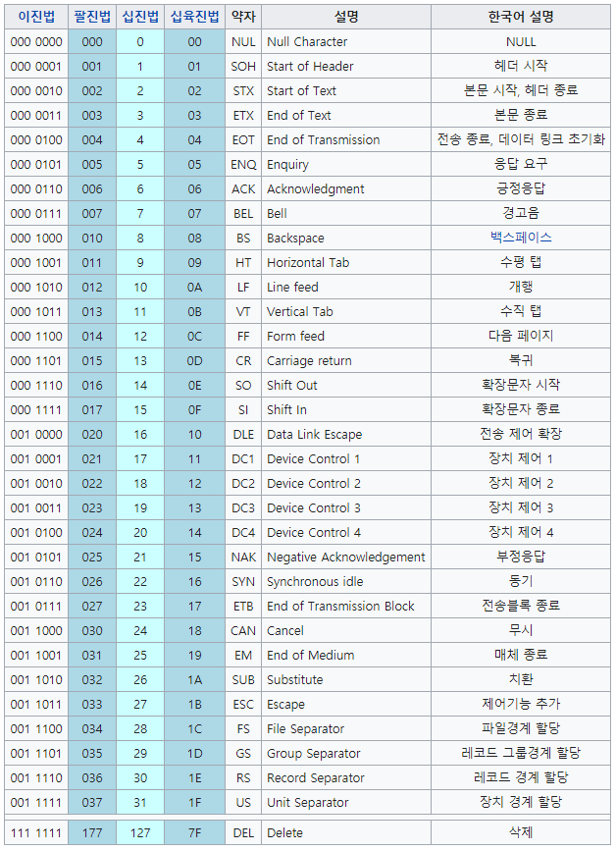Click the 'Device Control 4' cell
Image resolution: width=616 pixels, height=851 pixels.
346,532
